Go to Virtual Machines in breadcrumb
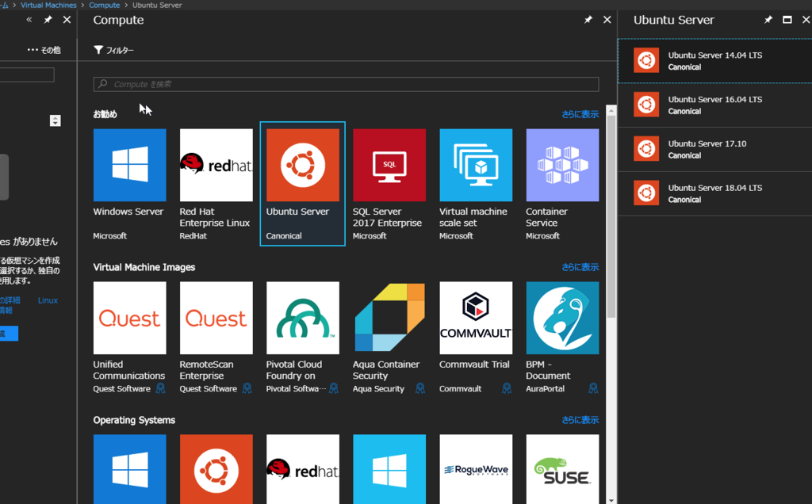Screen dimensions: 812x504 tap(48, 5)
